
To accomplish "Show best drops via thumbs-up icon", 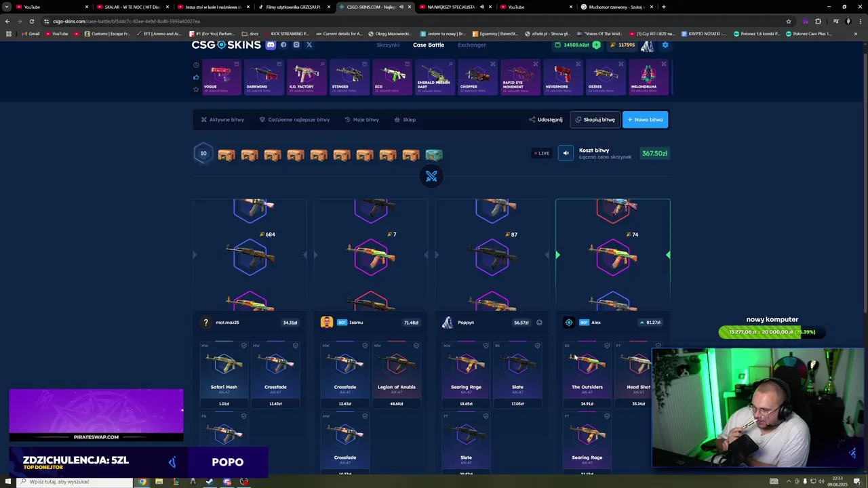I will click(196, 77).
